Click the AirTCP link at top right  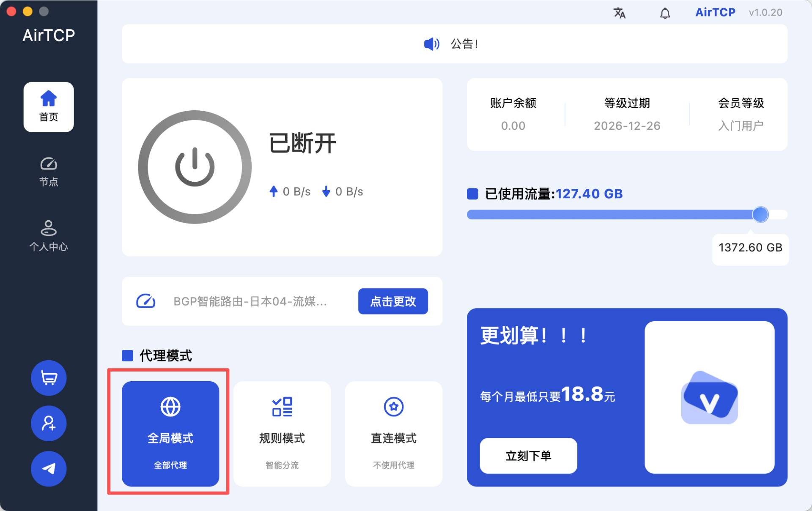(715, 12)
